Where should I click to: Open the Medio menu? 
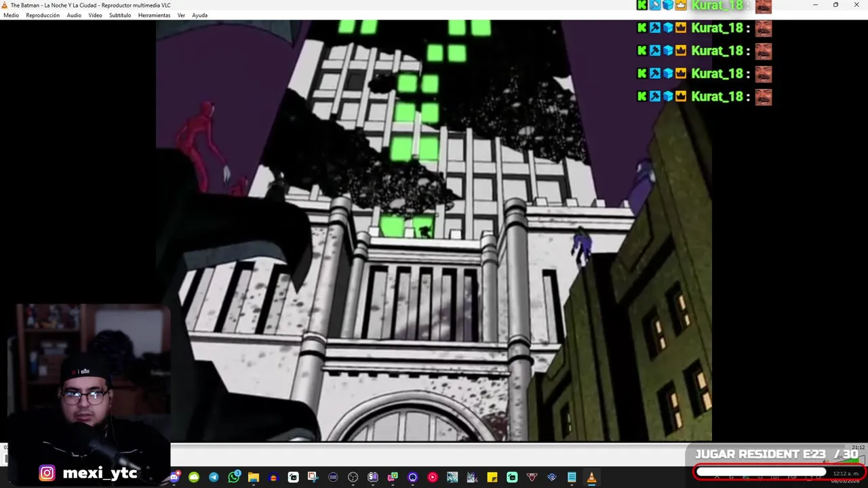coord(11,15)
